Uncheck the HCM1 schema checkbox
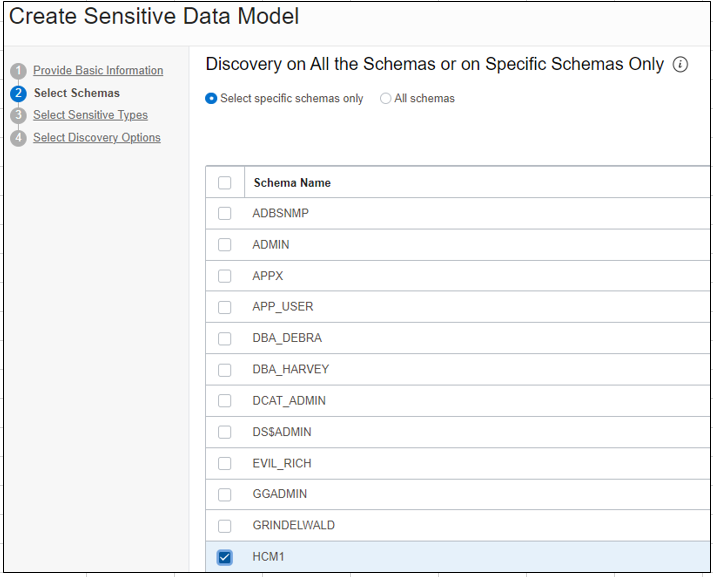This screenshot has height=577, width=713. tap(225, 557)
